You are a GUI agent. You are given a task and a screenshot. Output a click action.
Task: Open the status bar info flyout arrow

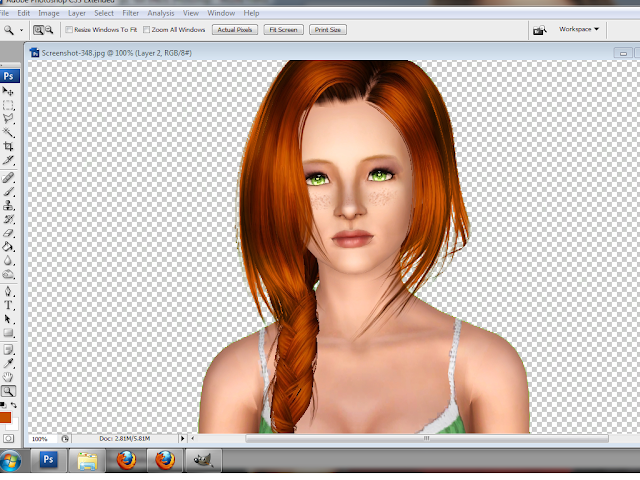point(182,438)
